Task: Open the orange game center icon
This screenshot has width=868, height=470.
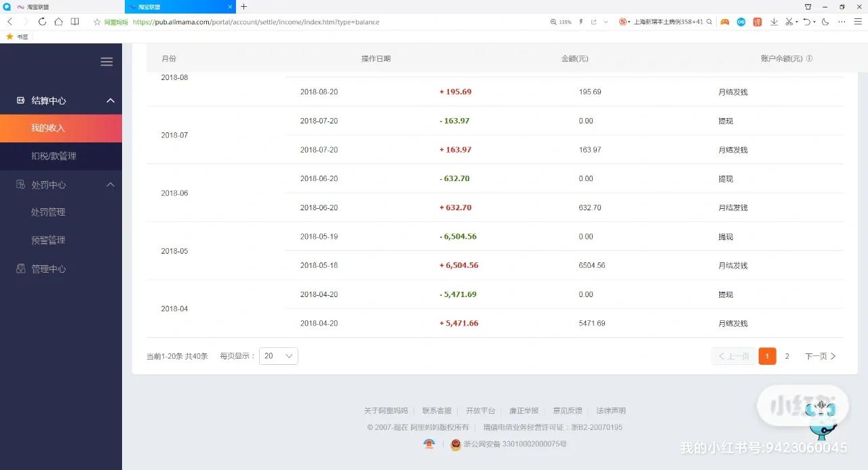Action: coord(725,22)
